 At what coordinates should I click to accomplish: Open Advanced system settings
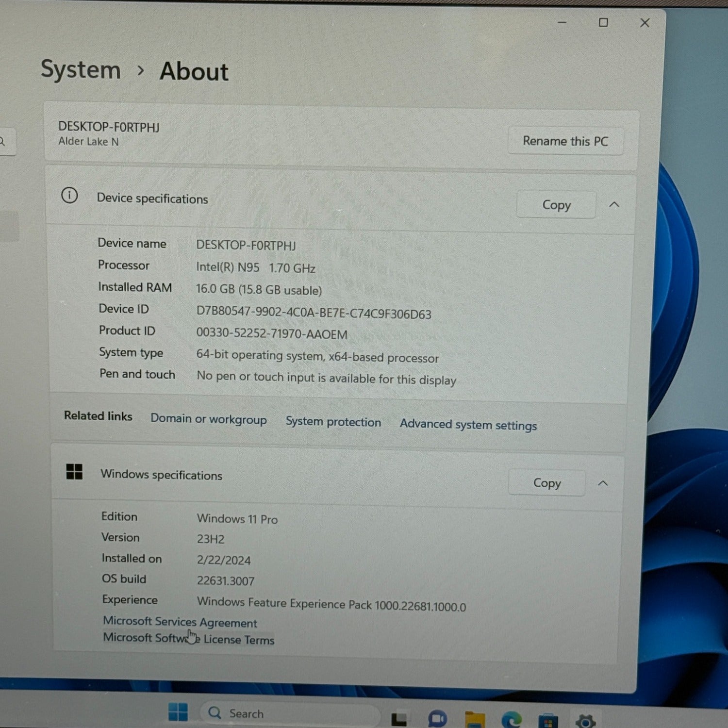click(468, 425)
